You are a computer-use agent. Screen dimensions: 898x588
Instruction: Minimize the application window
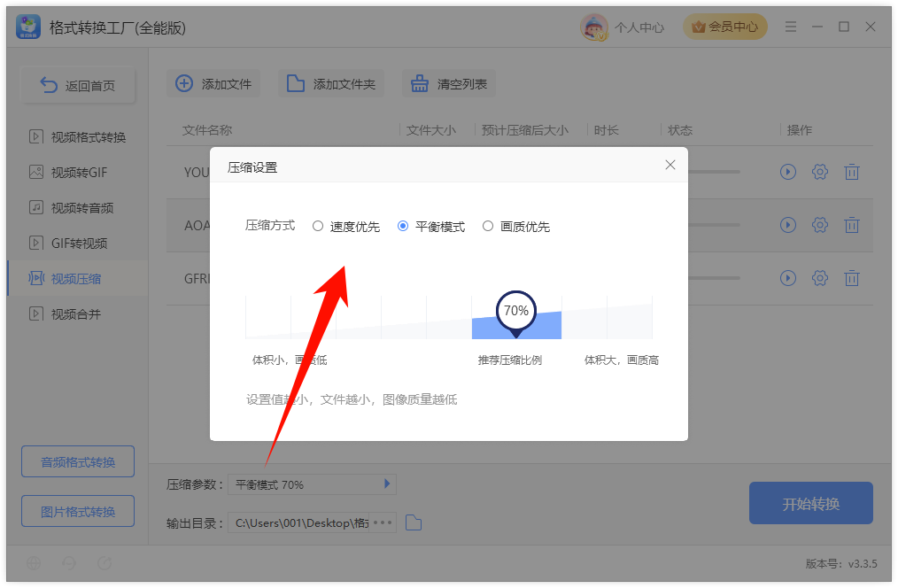(x=817, y=27)
